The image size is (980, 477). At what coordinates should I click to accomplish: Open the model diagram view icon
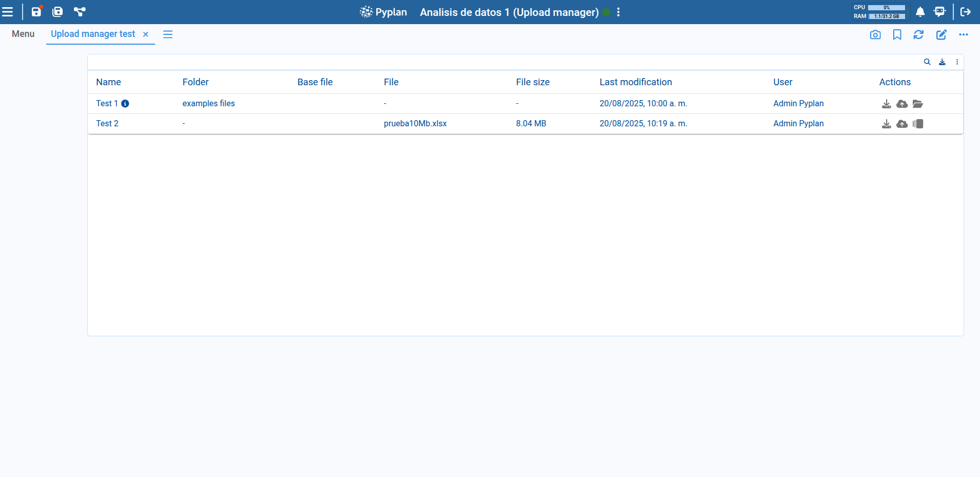pyautogui.click(x=80, y=11)
